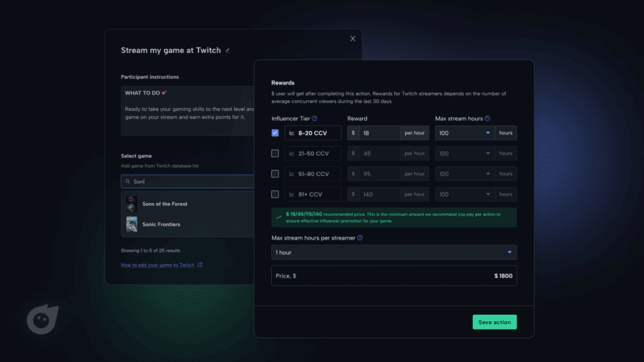Click the Price field showing $ 1800
The image size is (644, 362).
394,276
